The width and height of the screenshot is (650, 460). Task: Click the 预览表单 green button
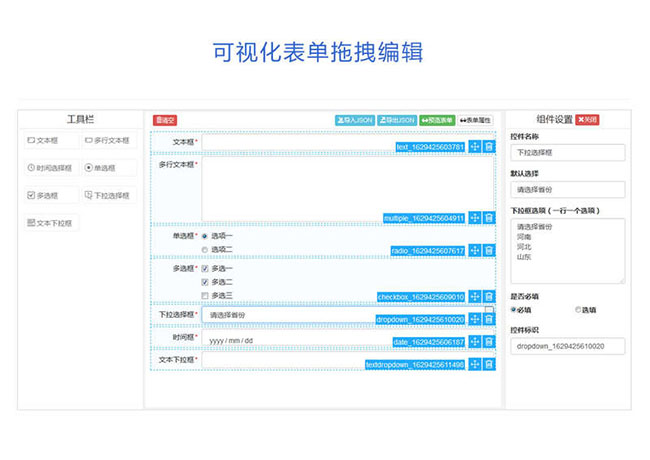click(x=437, y=120)
